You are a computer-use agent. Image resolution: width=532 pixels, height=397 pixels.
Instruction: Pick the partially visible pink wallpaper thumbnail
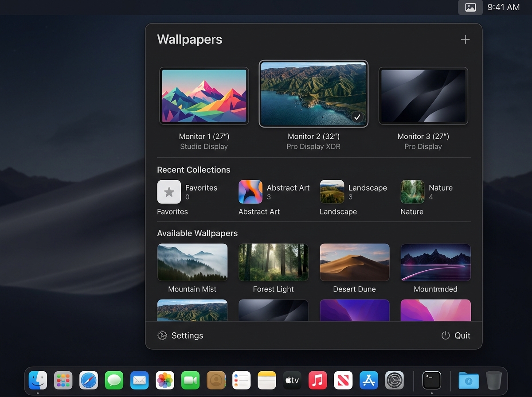[x=436, y=310]
